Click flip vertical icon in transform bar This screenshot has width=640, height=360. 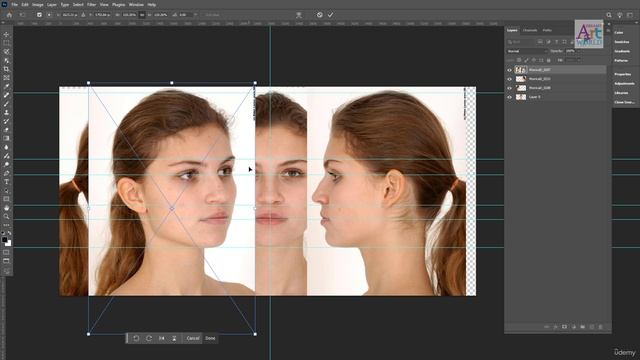click(x=174, y=338)
